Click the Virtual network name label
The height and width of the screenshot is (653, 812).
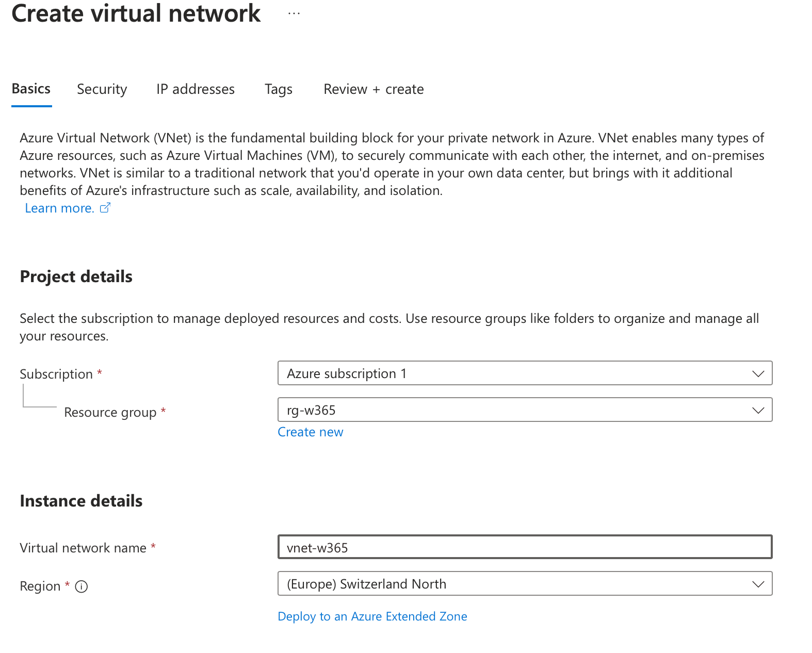[83, 548]
